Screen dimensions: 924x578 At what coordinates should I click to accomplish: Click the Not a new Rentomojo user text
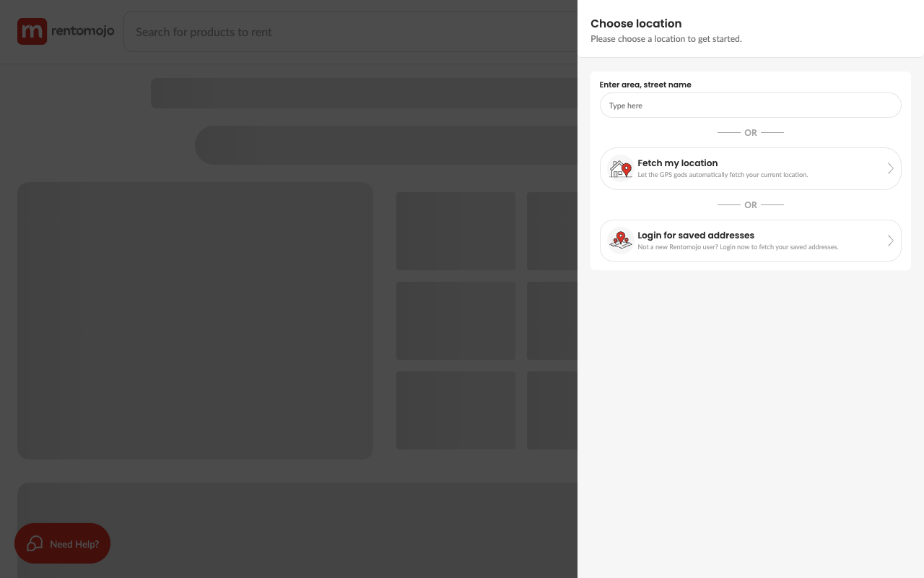point(738,247)
